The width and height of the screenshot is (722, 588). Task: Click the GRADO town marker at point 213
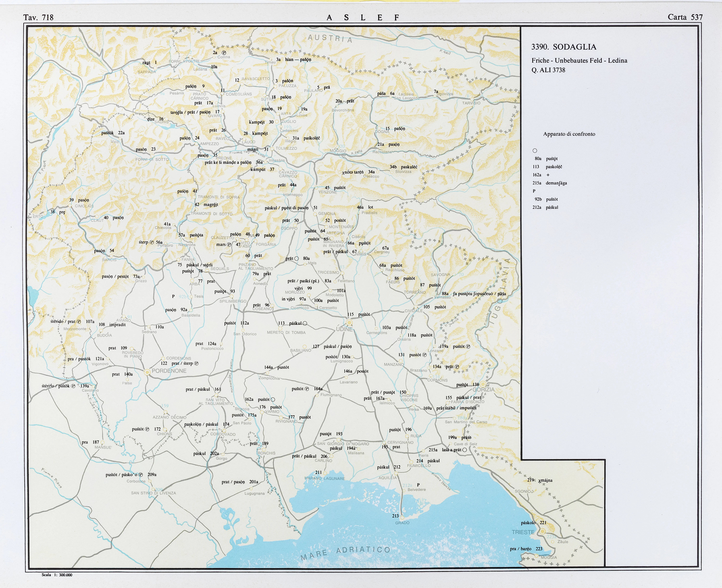(x=402, y=518)
